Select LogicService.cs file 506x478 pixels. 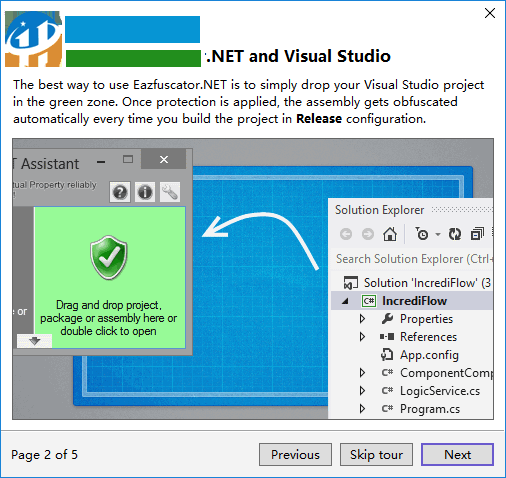(440, 391)
